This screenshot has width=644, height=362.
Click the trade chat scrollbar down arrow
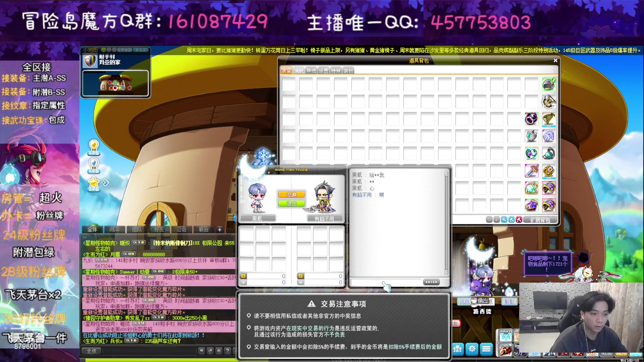click(x=446, y=272)
